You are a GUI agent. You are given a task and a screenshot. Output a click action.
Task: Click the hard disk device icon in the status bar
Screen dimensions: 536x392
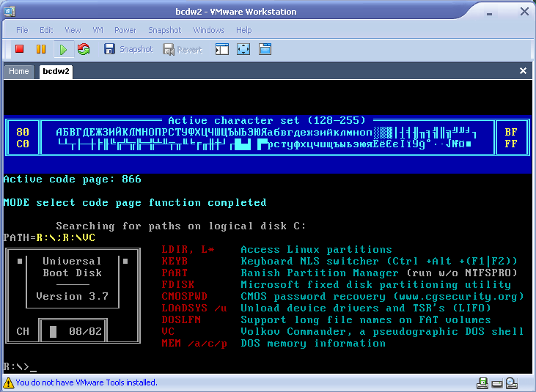497,384
